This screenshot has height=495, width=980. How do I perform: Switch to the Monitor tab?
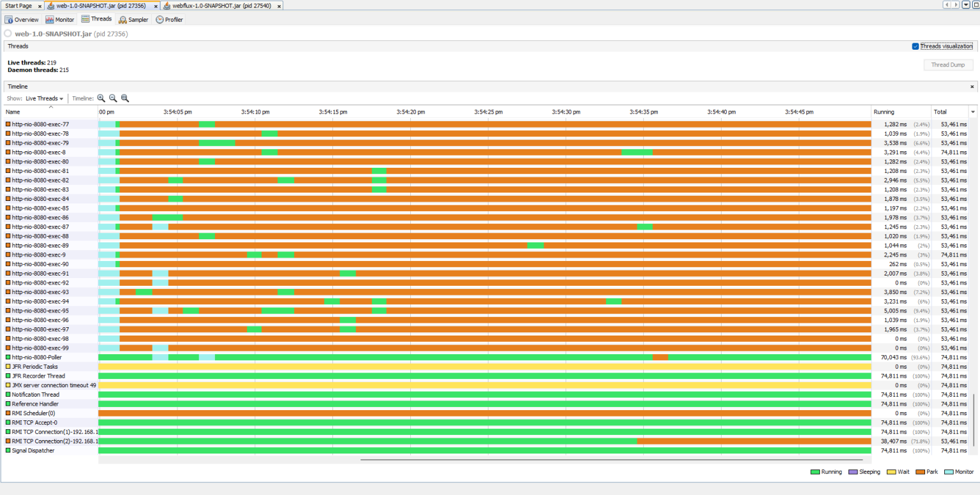tap(59, 20)
